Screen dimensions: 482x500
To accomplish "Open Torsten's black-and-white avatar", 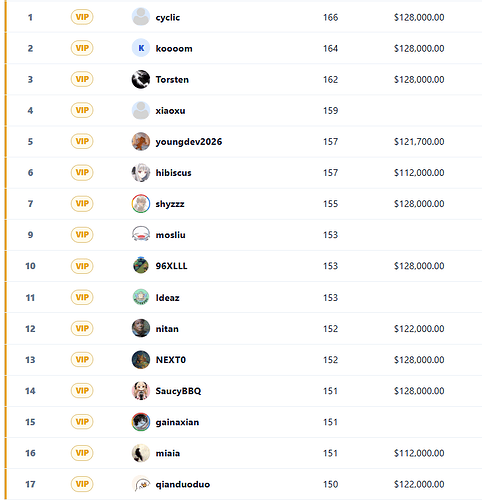I will point(141,79).
